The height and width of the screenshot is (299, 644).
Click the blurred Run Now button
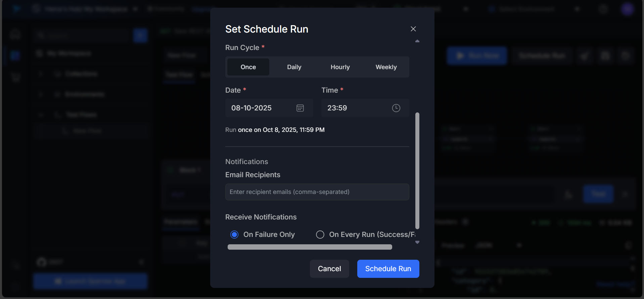click(x=476, y=56)
